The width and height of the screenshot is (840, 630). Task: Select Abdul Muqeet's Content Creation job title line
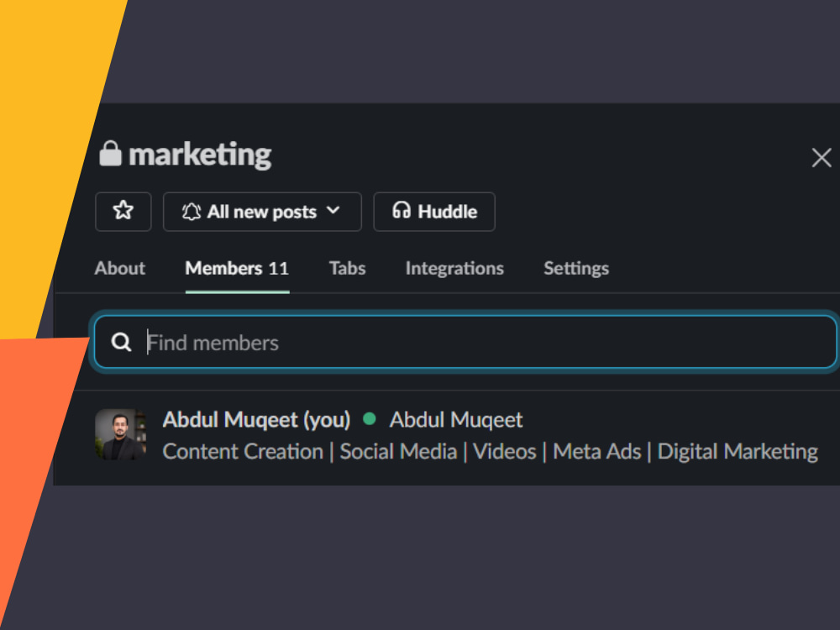click(x=491, y=452)
